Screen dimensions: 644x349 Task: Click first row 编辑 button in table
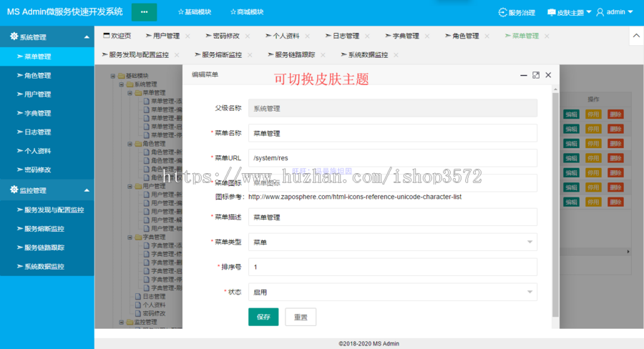click(571, 114)
